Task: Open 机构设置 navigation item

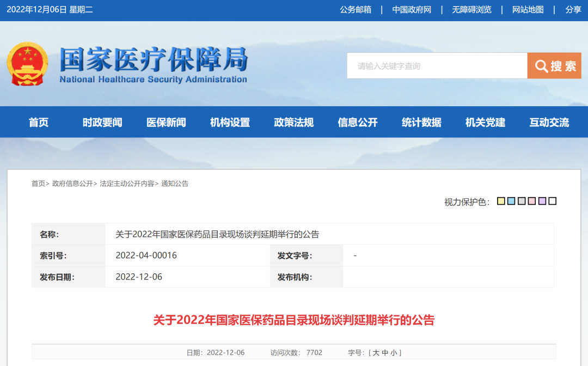Action: (230, 122)
